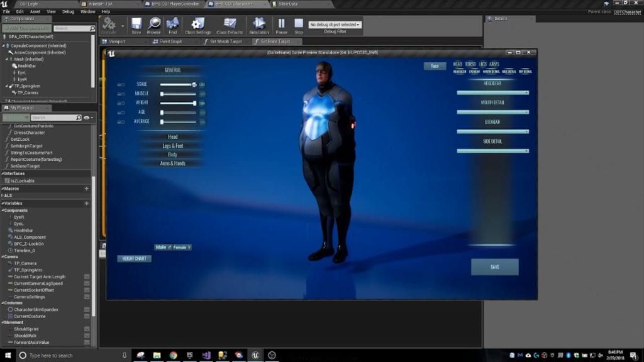Image resolution: width=644 pixels, height=362 pixels.
Task: Toggle visibility of ShouldSprint variable
Action: click(x=87, y=329)
